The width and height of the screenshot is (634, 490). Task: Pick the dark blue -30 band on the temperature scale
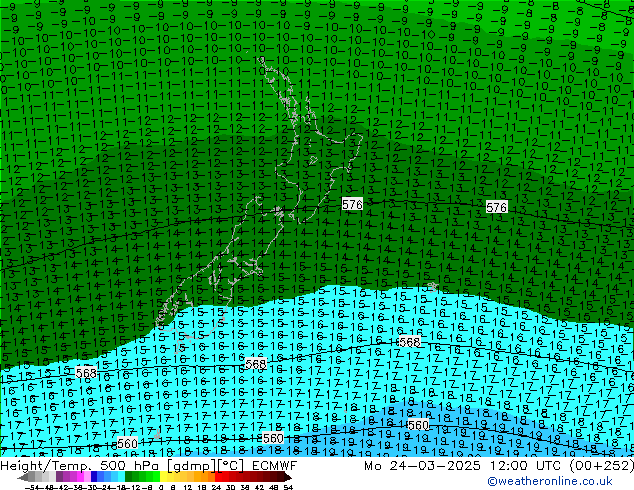[94, 478]
